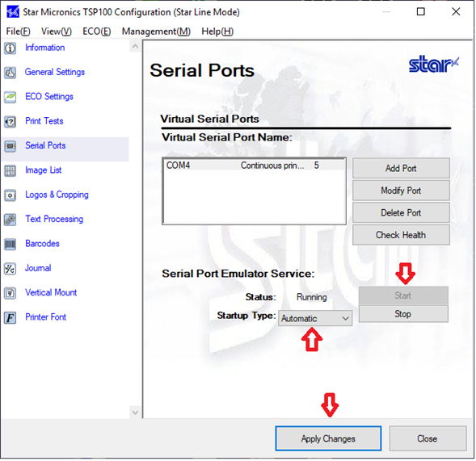Click the Print Tests icon
The image size is (476, 461).
pyautogui.click(x=10, y=122)
